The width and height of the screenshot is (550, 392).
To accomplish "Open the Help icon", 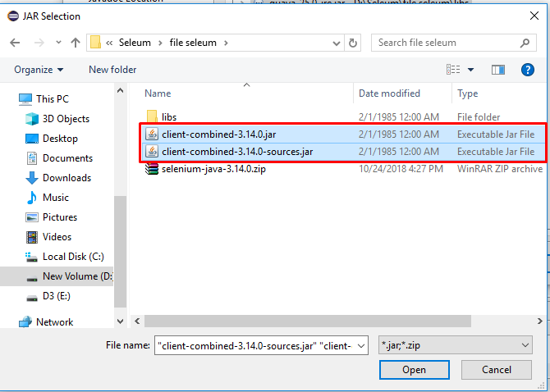I will [528, 70].
